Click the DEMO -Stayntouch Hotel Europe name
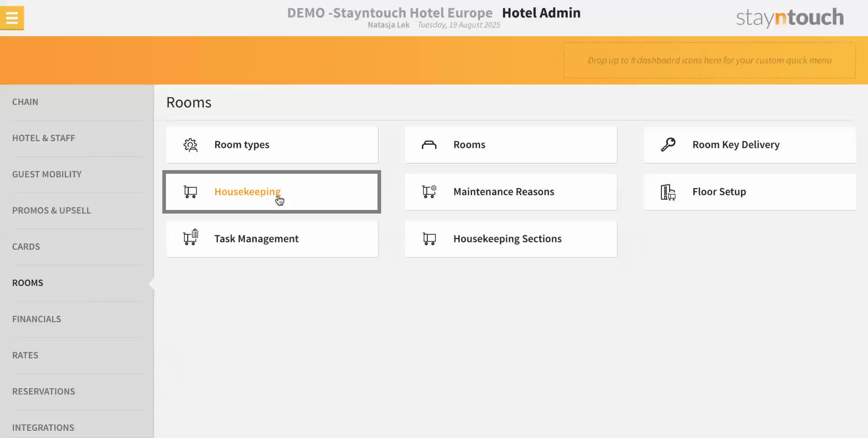 pyautogui.click(x=390, y=13)
